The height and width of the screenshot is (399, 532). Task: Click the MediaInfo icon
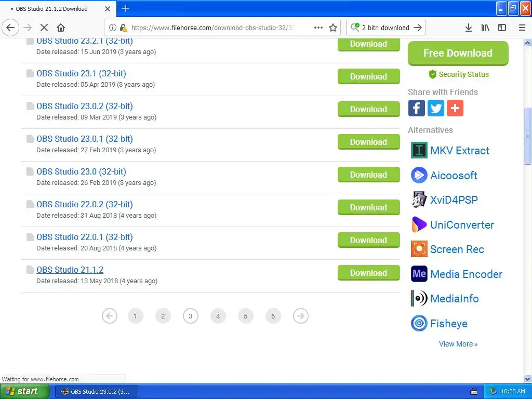click(419, 299)
